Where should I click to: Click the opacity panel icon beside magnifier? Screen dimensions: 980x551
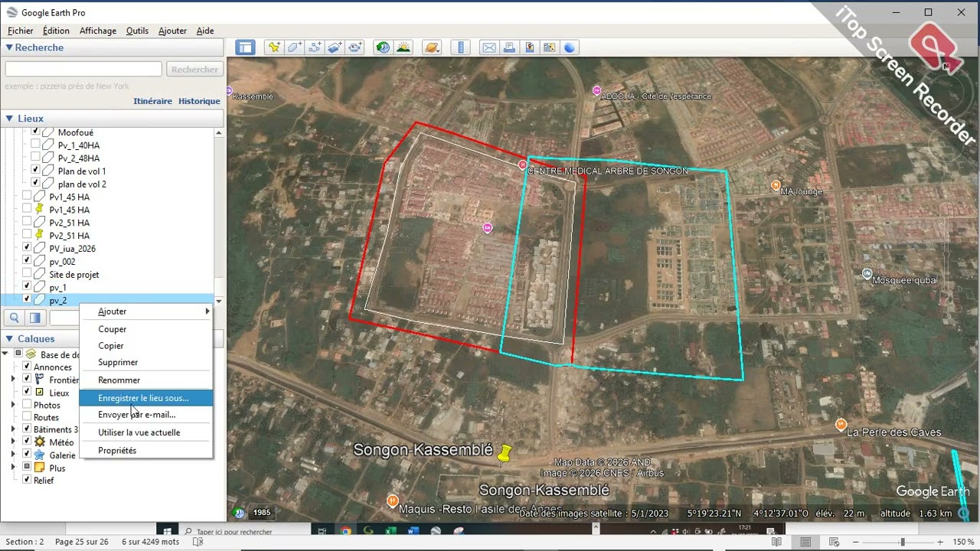tap(34, 318)
